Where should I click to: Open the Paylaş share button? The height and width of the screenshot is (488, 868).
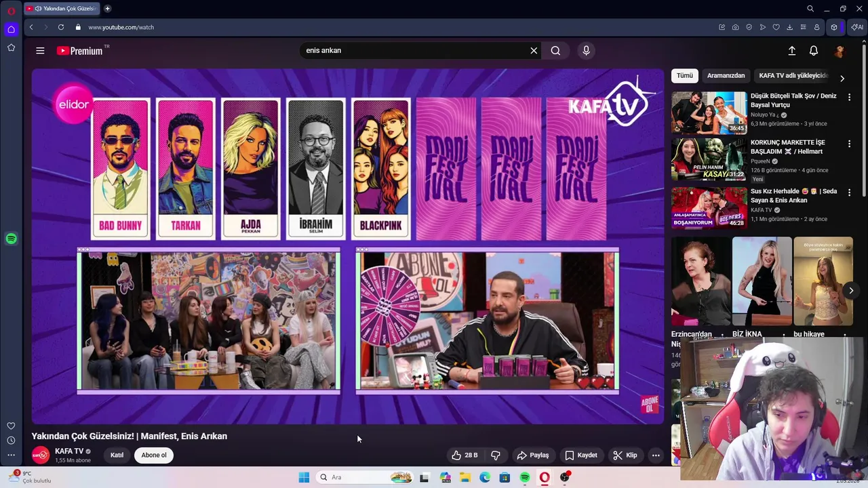point(533,455)
